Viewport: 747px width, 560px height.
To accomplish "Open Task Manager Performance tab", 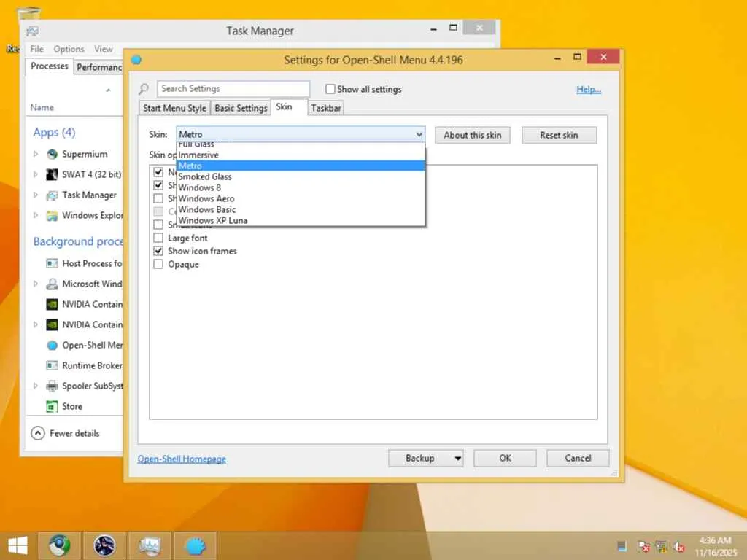I will 99,67.
